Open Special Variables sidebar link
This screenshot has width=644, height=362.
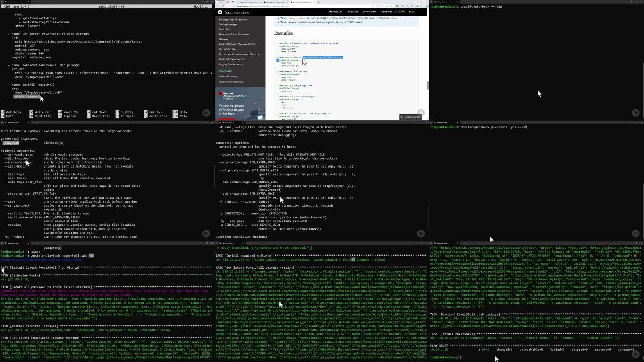pos(228,49)
